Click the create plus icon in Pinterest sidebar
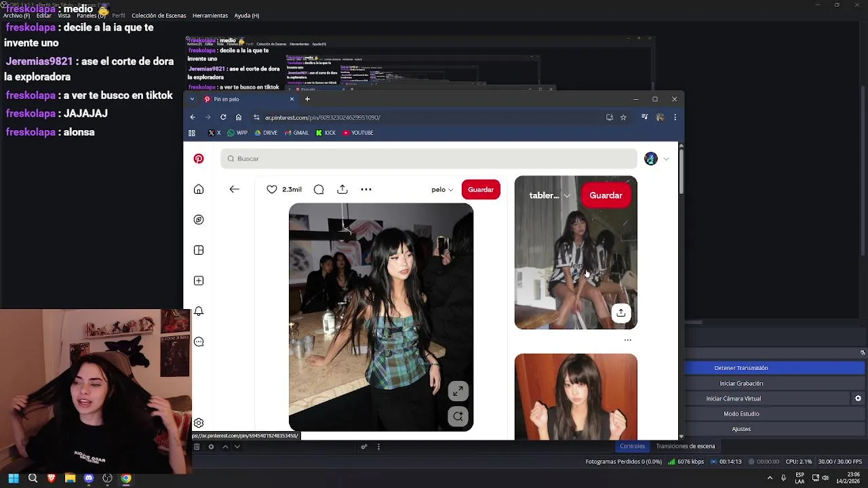The width and height of the screenshot is (868, 488). [x=199, y=281]
